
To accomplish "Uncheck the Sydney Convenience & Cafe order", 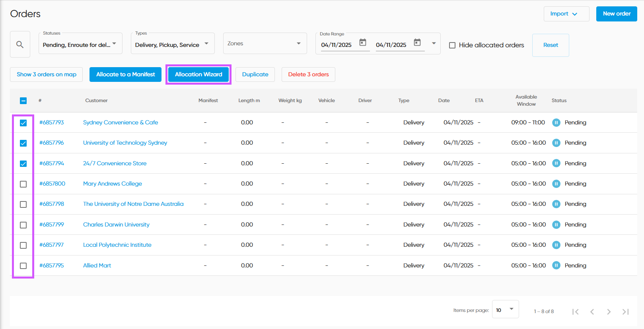I will point(23,123).
